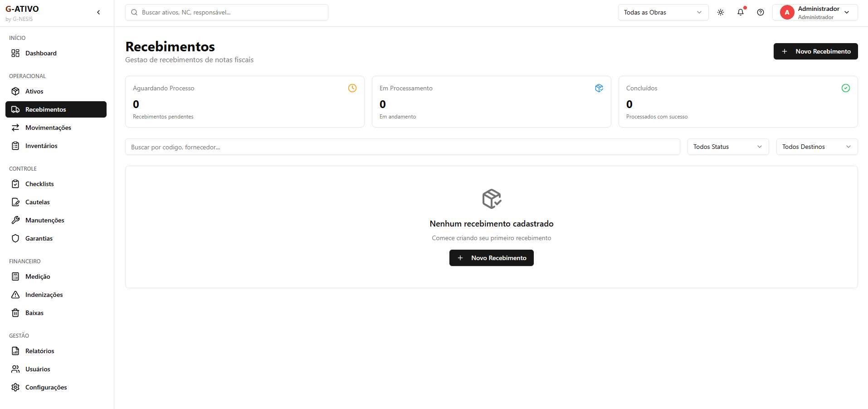
Task: Click the top-right Novo Recebimento button
Action: pyautogui.click(x=815, y=51)
